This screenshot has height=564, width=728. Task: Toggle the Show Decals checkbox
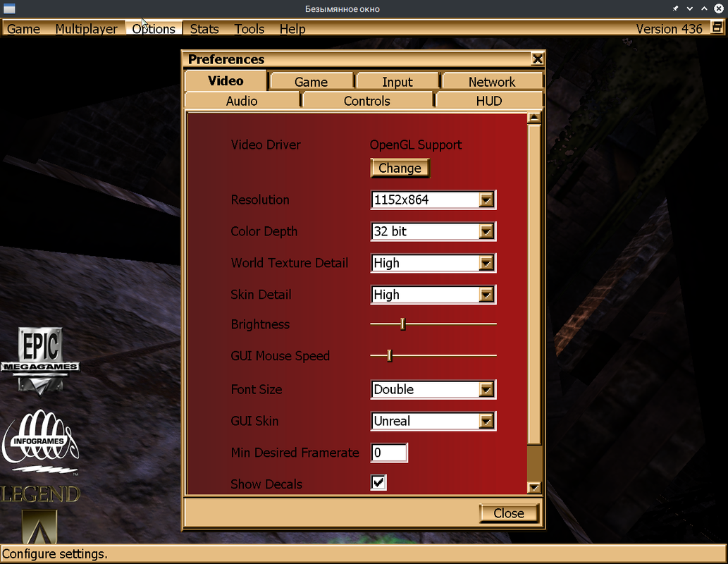coord(378,482)
